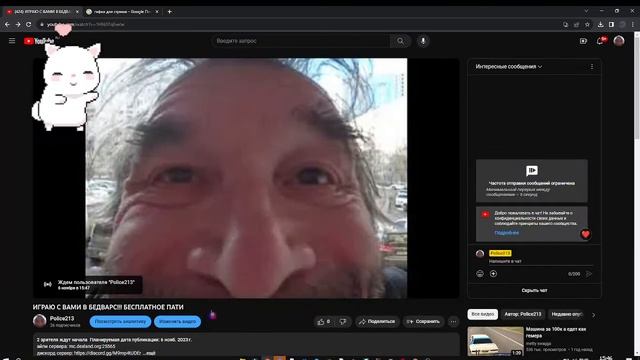This screenshot has width=640, height=360.
Task: Switch to the YouTube stream tab
Action: pos(42,12)
